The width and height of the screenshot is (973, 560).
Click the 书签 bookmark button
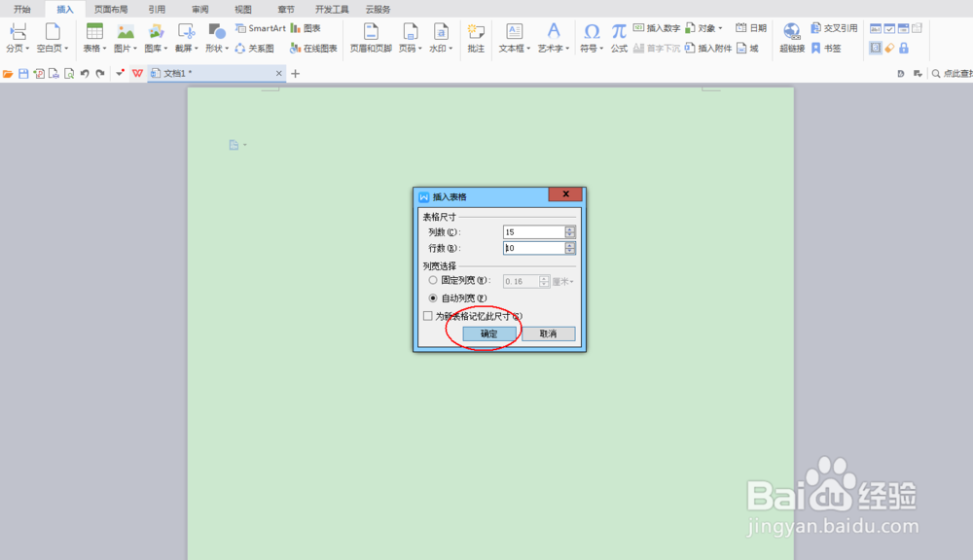tap(826, 48)
